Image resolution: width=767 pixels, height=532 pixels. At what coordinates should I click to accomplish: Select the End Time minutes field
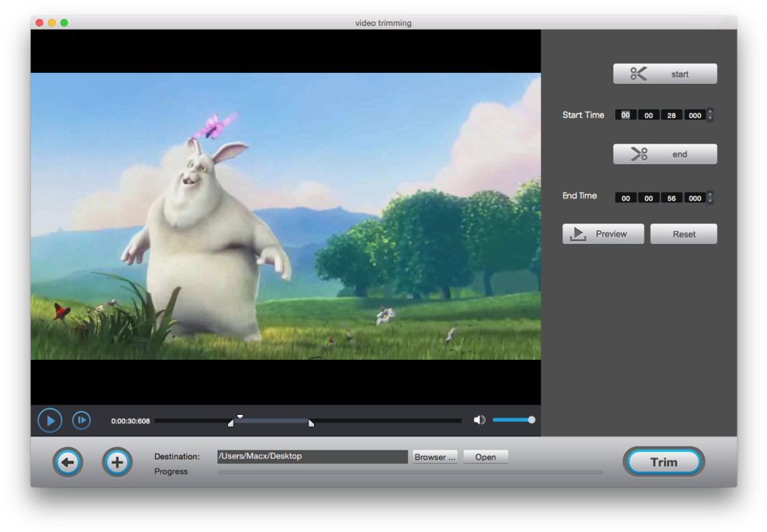(x=648, y=198)
